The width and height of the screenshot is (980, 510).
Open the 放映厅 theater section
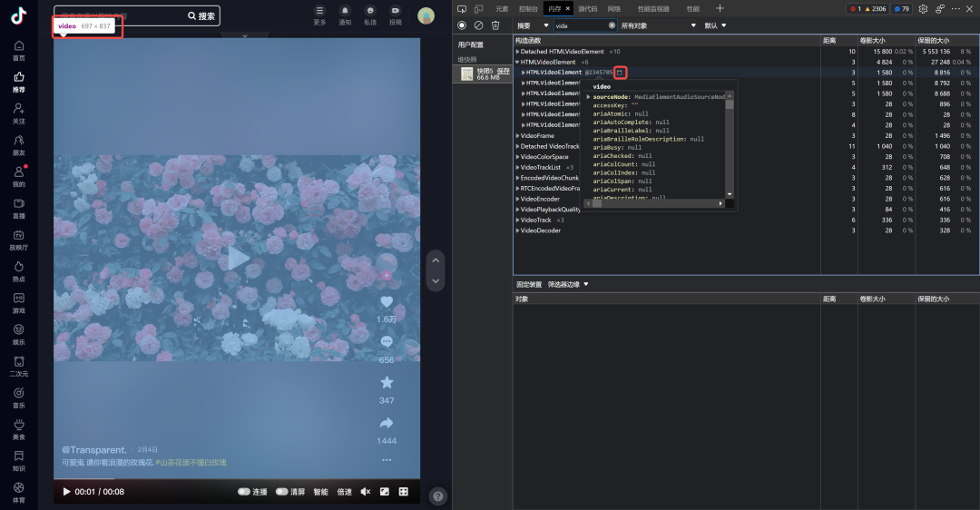[x=19, y=240]
